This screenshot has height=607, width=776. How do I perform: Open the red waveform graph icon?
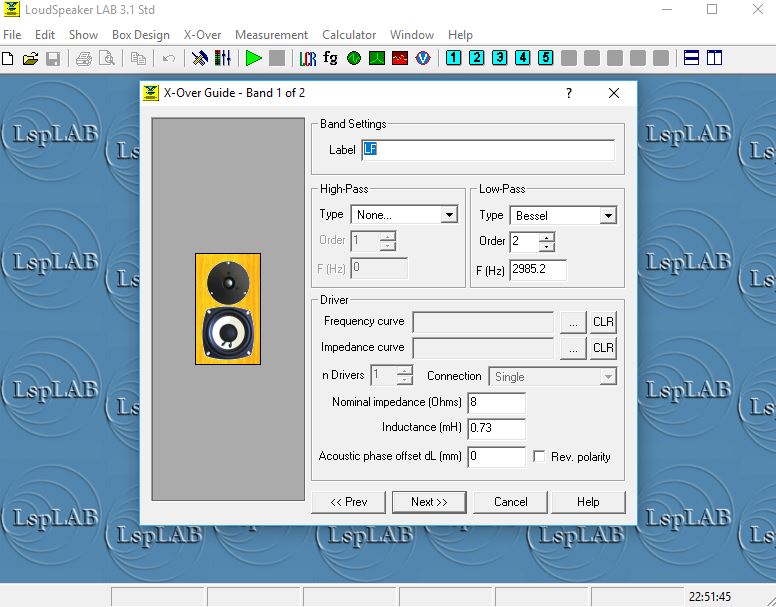click(400, 58)
